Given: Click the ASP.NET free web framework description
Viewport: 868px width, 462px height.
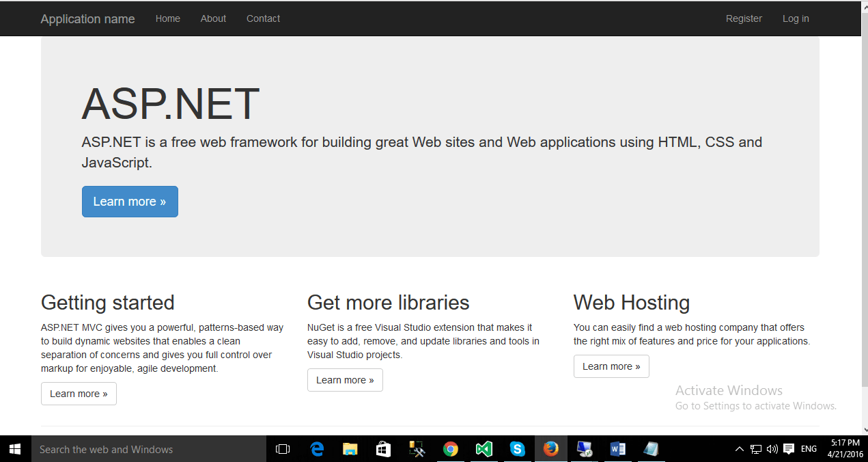Looking at the screenshot, I should pos(422,152).
